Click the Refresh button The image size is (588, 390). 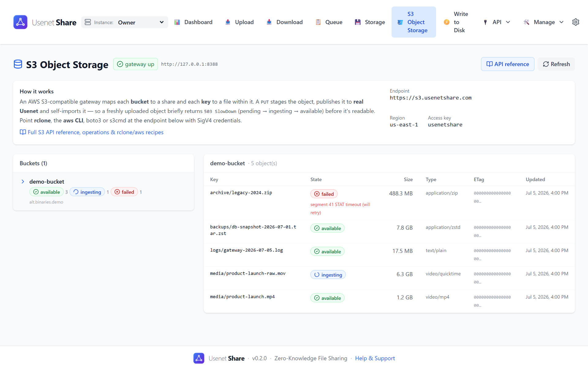pyautogui.click(x=556, y=64)
